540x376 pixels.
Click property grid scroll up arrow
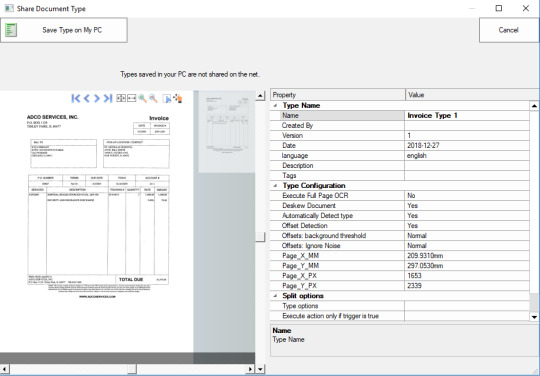coord(534,106)
